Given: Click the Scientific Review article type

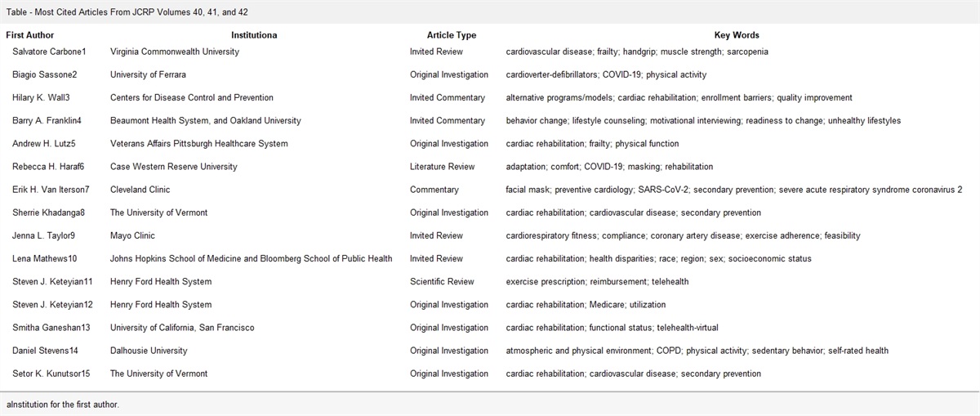Looking at the screenshot, I should click(x=442, y=282).
